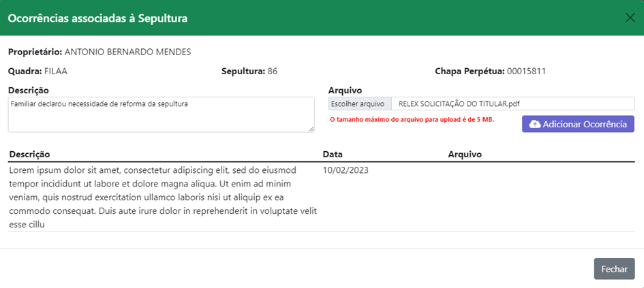Screen dimensions: 644x288
Task: Dismiss the modal using Fechar
Action: pyautogui.click(x=614, y=269)
